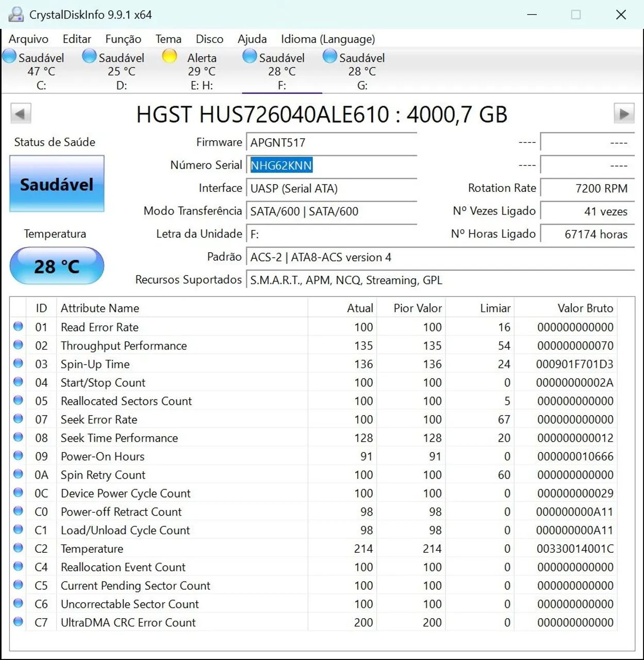Click the status dot for Seek Time Performance
The image size is (644, 660).
pos(18,437)
